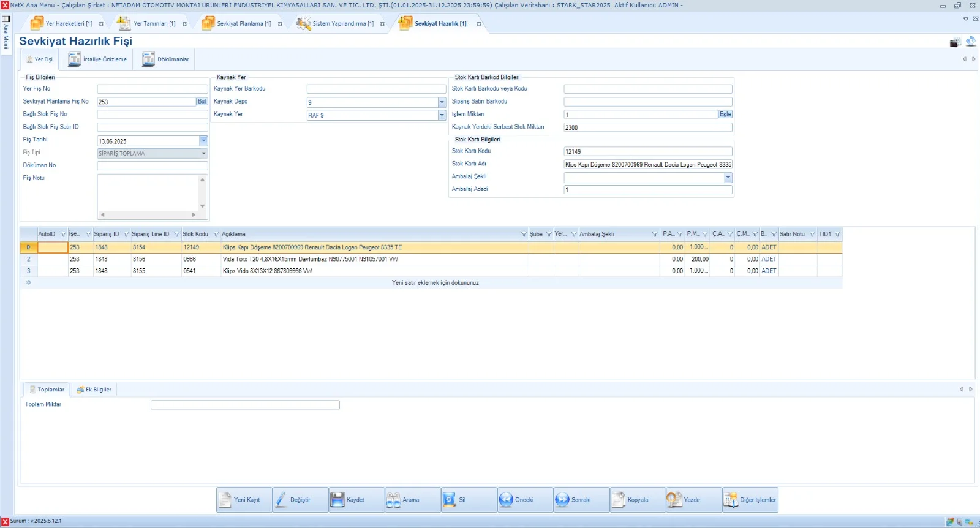The width and height of the screenshot is (980, 528).
Task: Click the Kopyala copy button
Action: [637, 500]
